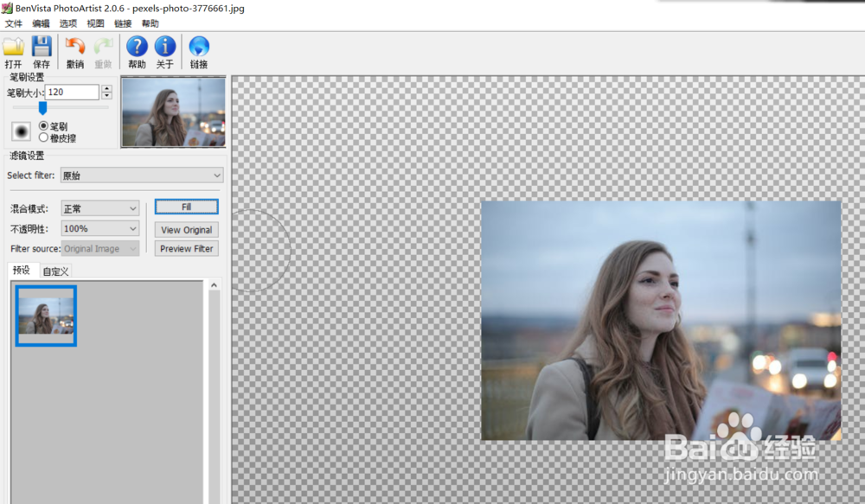The height and width of the screenshot is (504, 865).
Task: Click the brush size slider handle
Action: 42,108
